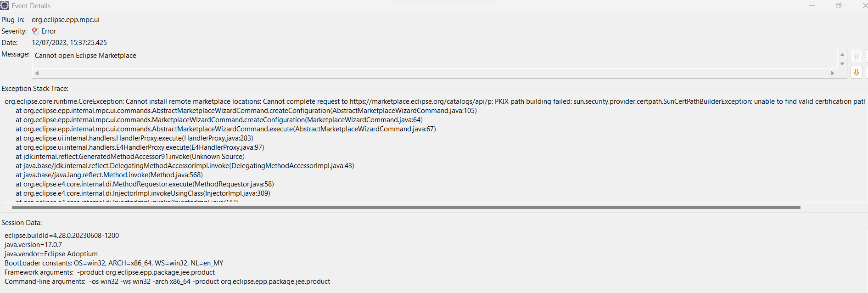Click the java.version=17.0.7 session data line
Image resolution: width=868 pixels, height=293 pixels.
point(33,245)
